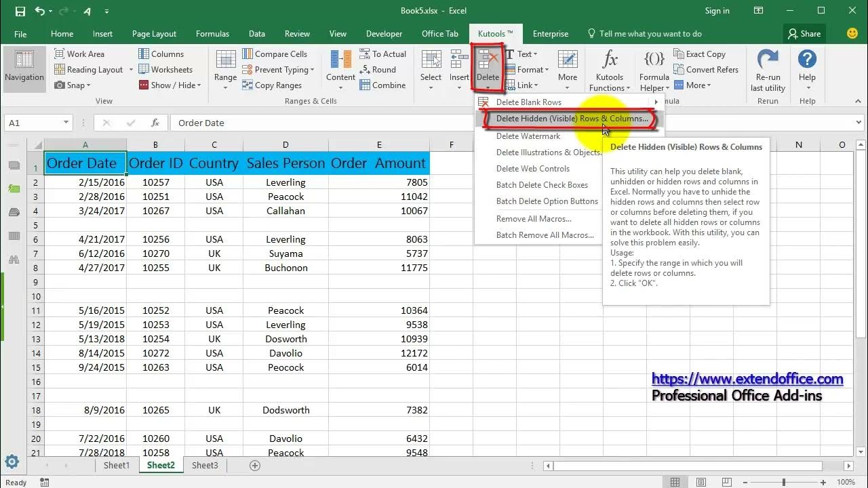Click the Convert Refers tool
Image resolution: width=868 pixels, height=488 pixels.
click(706, 70)
